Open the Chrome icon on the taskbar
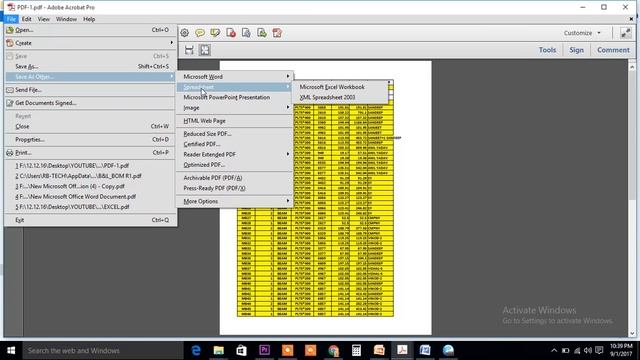The image size is (640, 360). 333,350
